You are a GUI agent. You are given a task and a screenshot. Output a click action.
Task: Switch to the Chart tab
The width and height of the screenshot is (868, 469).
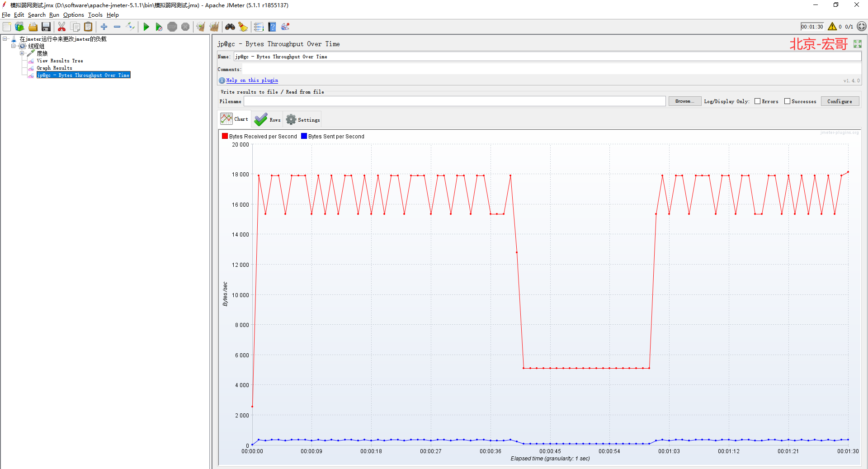click(234, 119)
